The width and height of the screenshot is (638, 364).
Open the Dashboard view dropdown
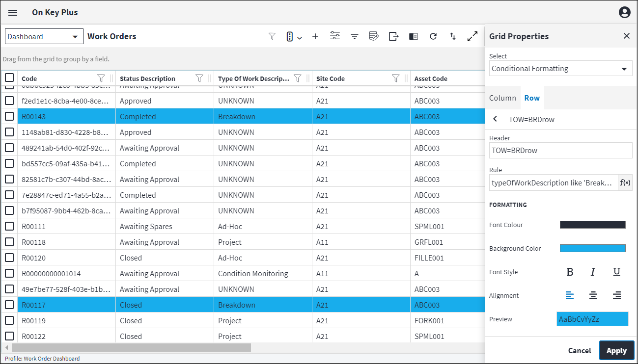44,36
